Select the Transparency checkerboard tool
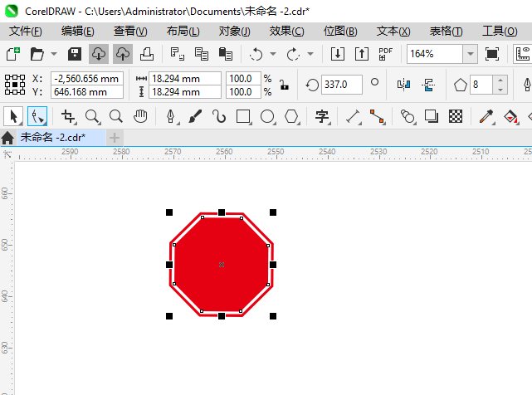This screenshot has height=395, width=532. coord(456,116)
